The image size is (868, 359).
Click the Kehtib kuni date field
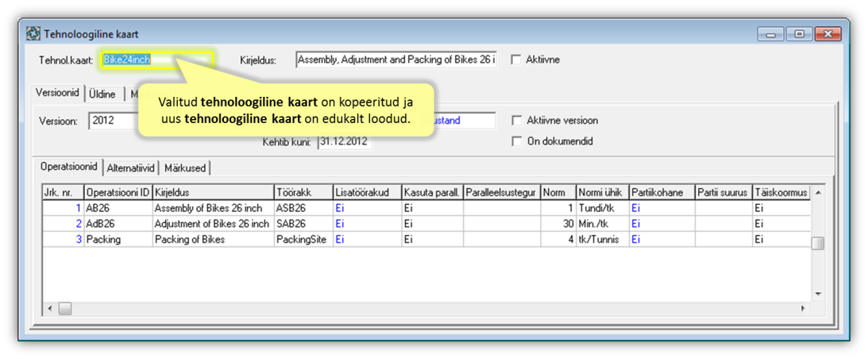point(345,142)
